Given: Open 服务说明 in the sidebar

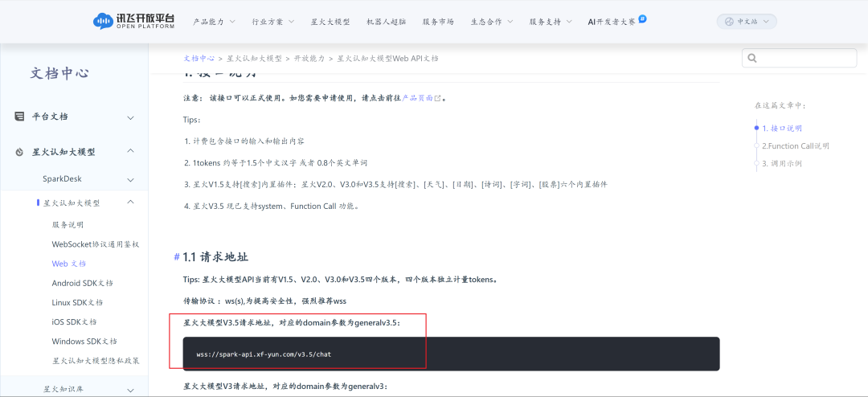Looking at the screenshot, I should pyautogui.click(x=68, y=225).
